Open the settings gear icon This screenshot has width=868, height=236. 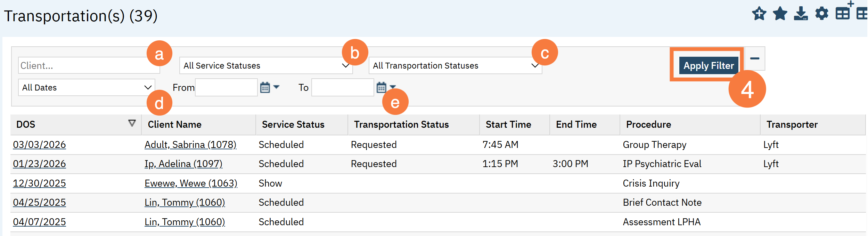click(x=821, y=14)
